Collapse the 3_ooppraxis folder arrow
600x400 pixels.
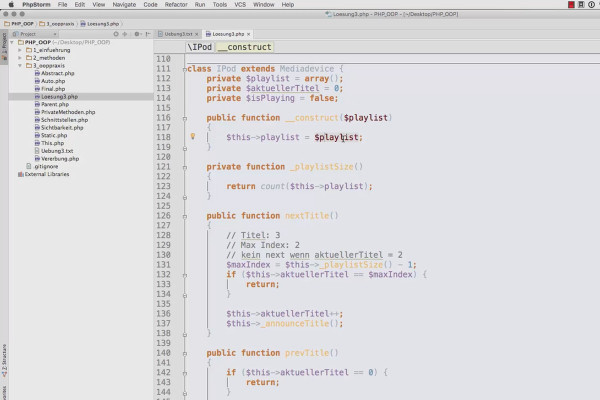(20, 65)
